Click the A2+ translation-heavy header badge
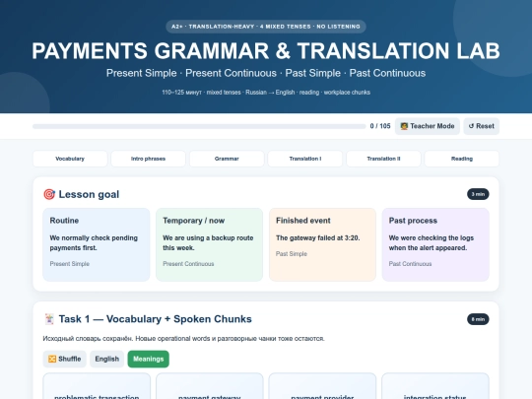The height and width of the screenshot is (399, 532). coord(266,27)
